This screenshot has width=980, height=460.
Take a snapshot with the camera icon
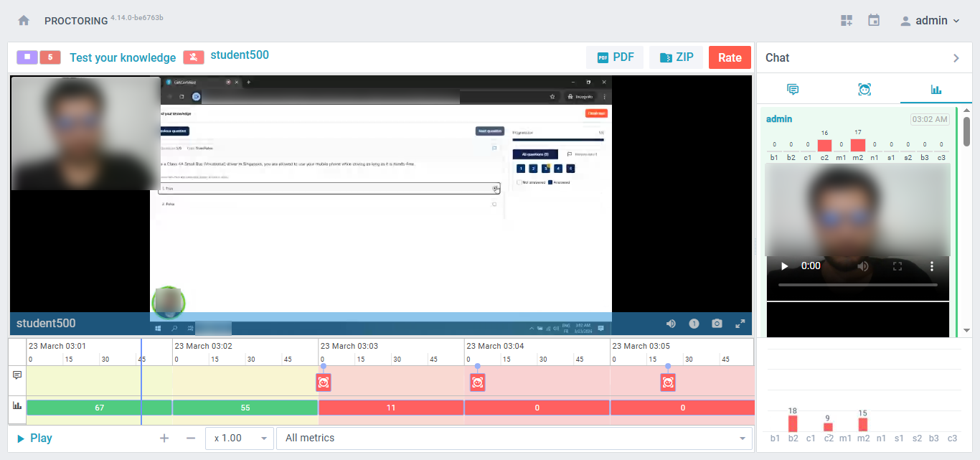click(717, 324)
